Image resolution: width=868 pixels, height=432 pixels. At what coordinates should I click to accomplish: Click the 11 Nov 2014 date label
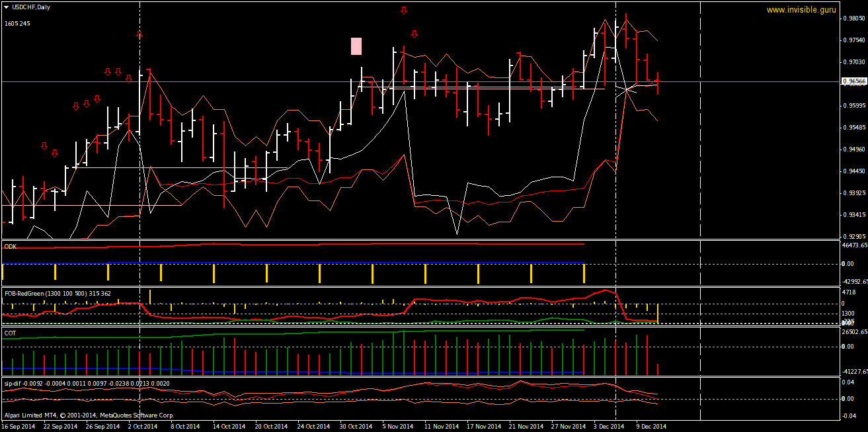pyautogui.click(x=441, y=427)
